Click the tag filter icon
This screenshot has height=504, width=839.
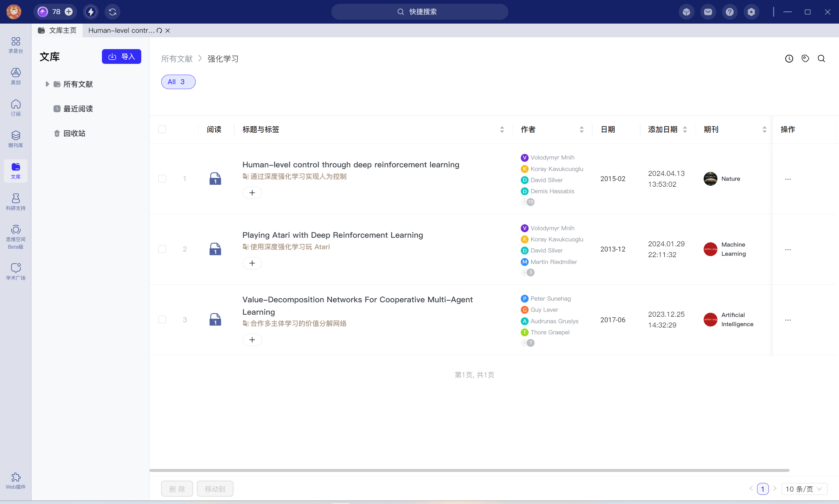(805, 59)
